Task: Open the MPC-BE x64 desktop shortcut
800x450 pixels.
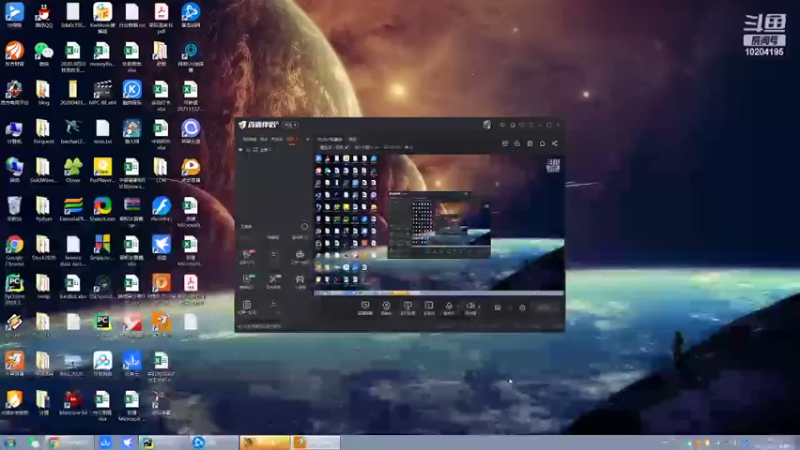Action: tap(103, 92)
